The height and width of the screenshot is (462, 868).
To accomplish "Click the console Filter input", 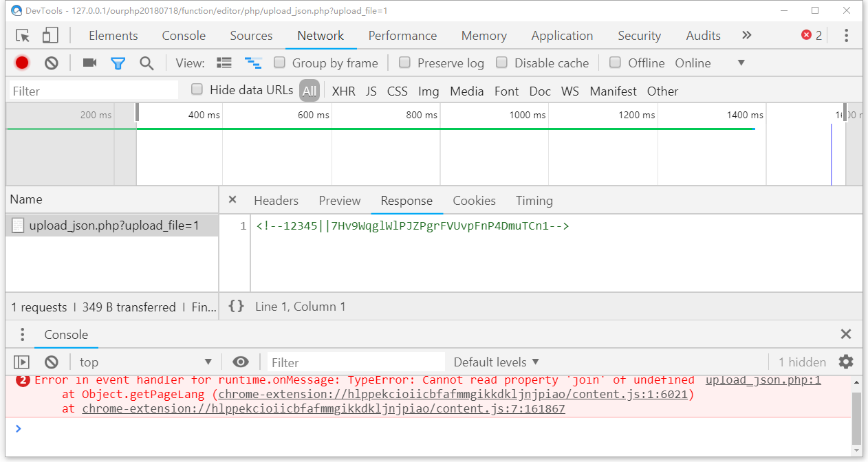I will (x=356, y=362).
